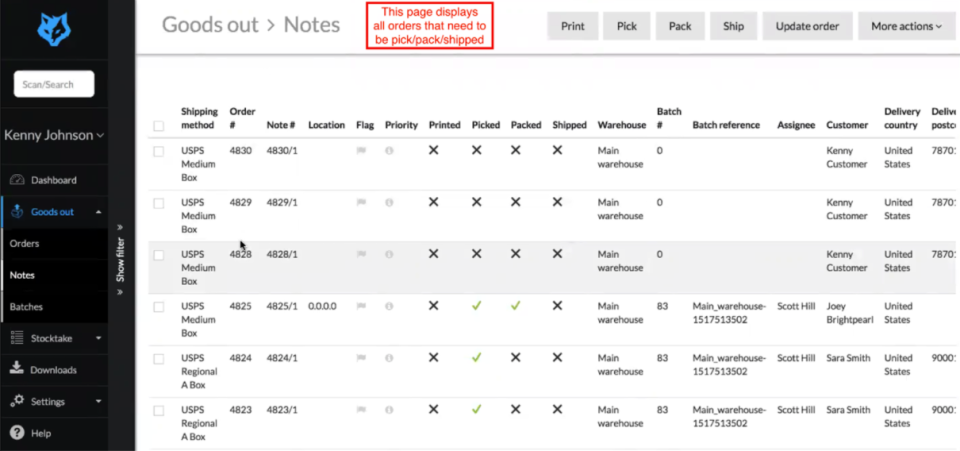This screenshot has width=960, height=451.
Task: Sort by Shipping method column header
Action: (199, 118)
